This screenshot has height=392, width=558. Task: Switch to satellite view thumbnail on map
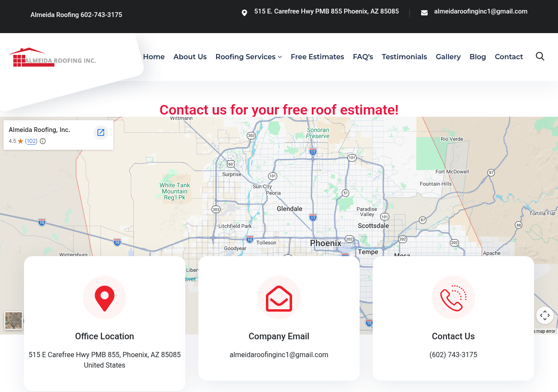[x=14, y=321]
